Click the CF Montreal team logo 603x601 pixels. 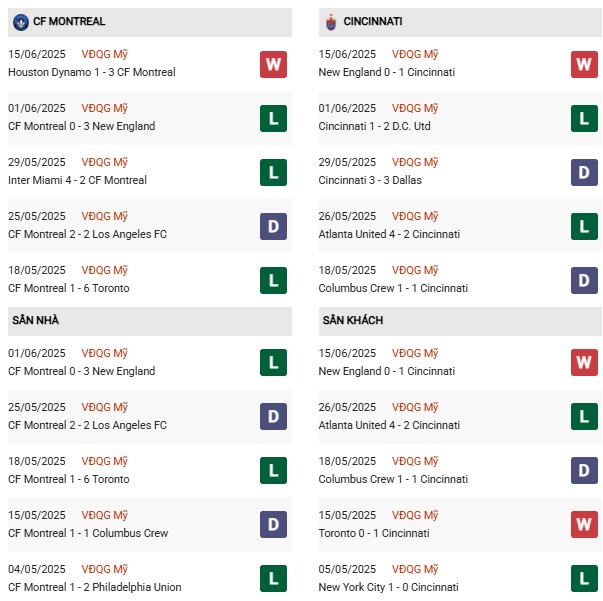coord(21,22)
